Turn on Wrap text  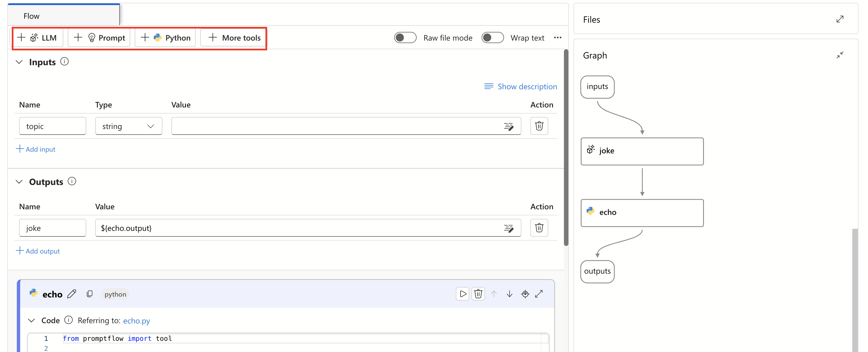point(493,37)
